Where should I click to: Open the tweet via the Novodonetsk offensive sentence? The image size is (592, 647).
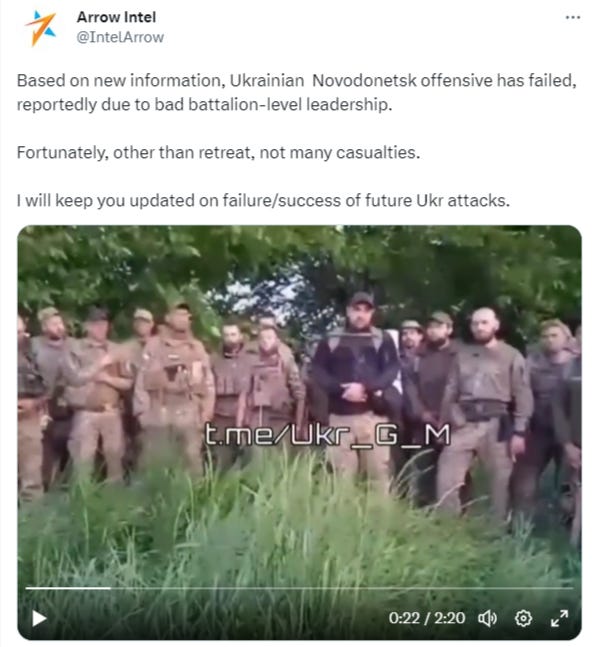tap(296, 80)
